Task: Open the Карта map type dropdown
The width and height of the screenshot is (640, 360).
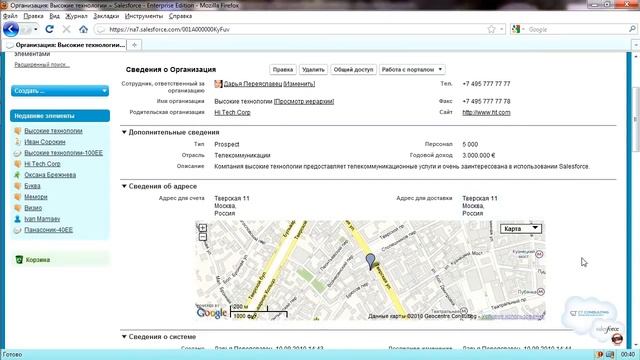Action: click(521, 229)
